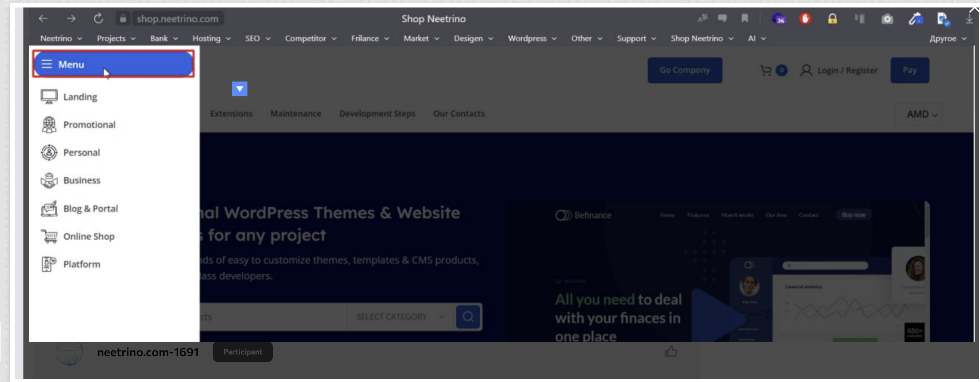
Task: Click the speech bubble toolbar icon
Action: [722, 18]
